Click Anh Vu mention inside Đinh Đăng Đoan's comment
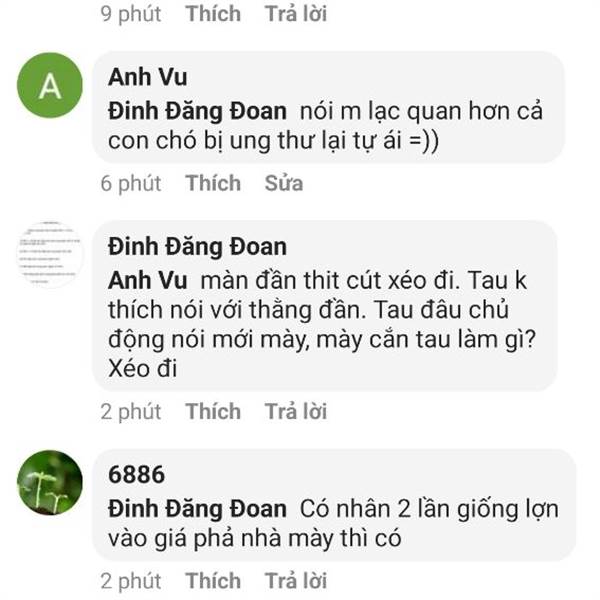The image size is (600, 600). (x=148, y=280)
